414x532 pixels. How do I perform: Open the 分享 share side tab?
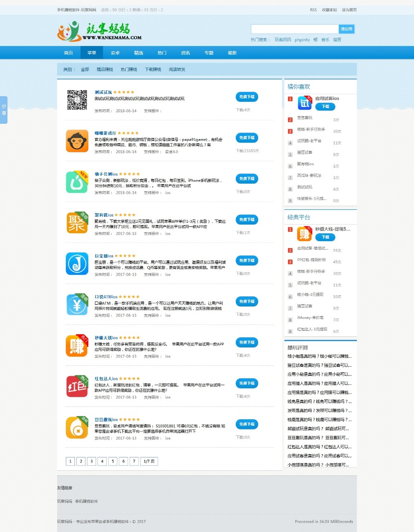pyautogui.click(x=4, y=110)
